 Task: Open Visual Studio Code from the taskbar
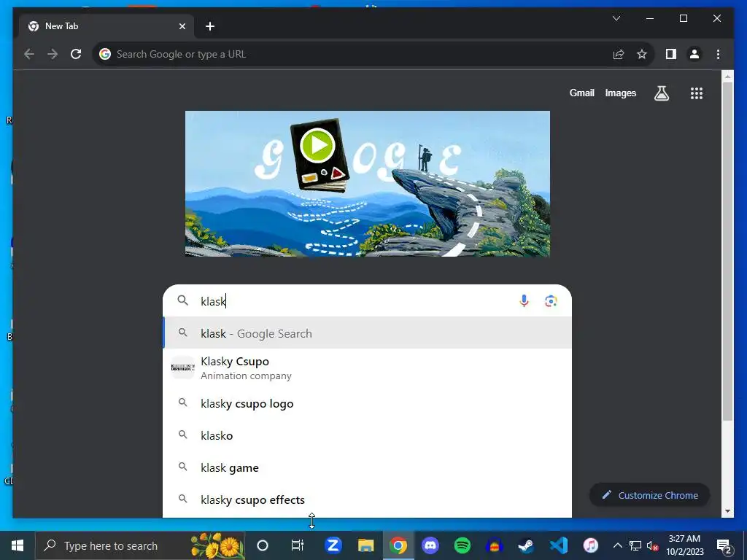(x=558, y=545)
